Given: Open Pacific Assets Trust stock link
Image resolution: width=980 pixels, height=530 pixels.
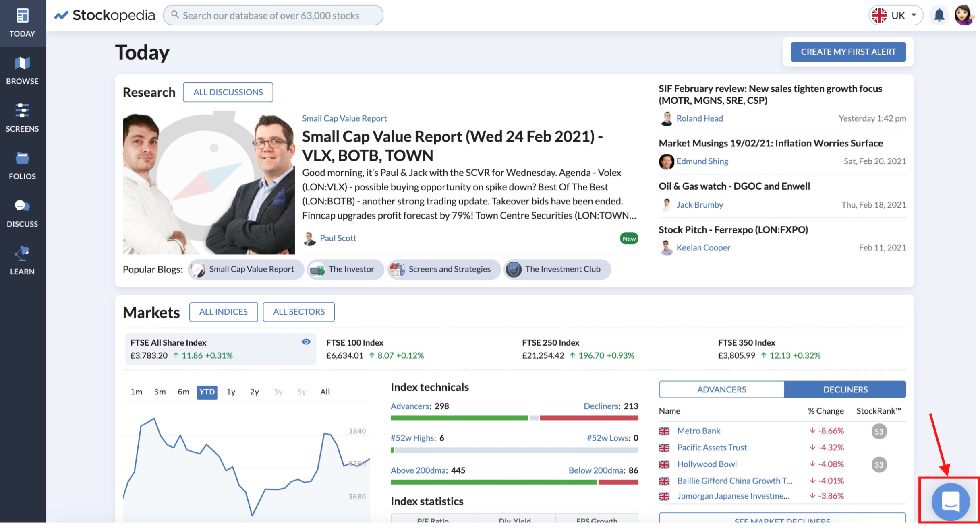Looking at the screenshot, I should [712, 448].
